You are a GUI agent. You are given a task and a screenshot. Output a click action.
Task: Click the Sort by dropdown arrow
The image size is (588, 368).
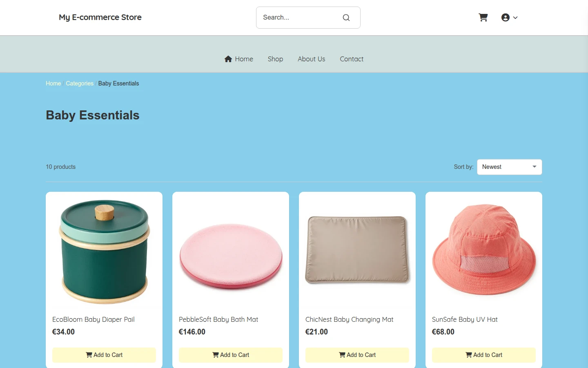tap(534, 167)
